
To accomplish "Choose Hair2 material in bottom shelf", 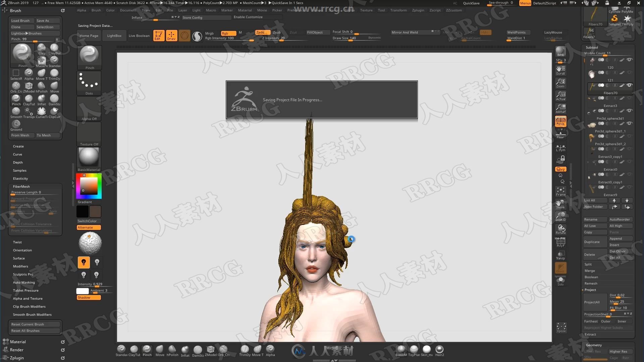I will pyautogui.click(x=439, y=351).
